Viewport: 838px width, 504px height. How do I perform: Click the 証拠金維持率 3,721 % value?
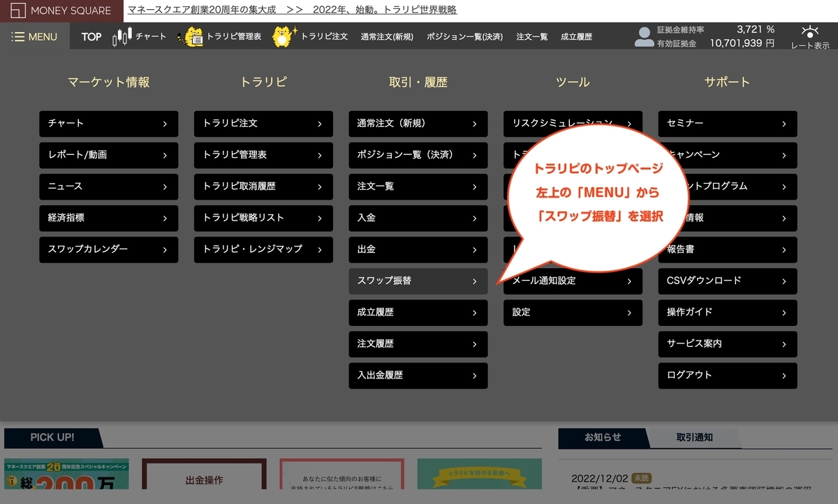[756, 29]
